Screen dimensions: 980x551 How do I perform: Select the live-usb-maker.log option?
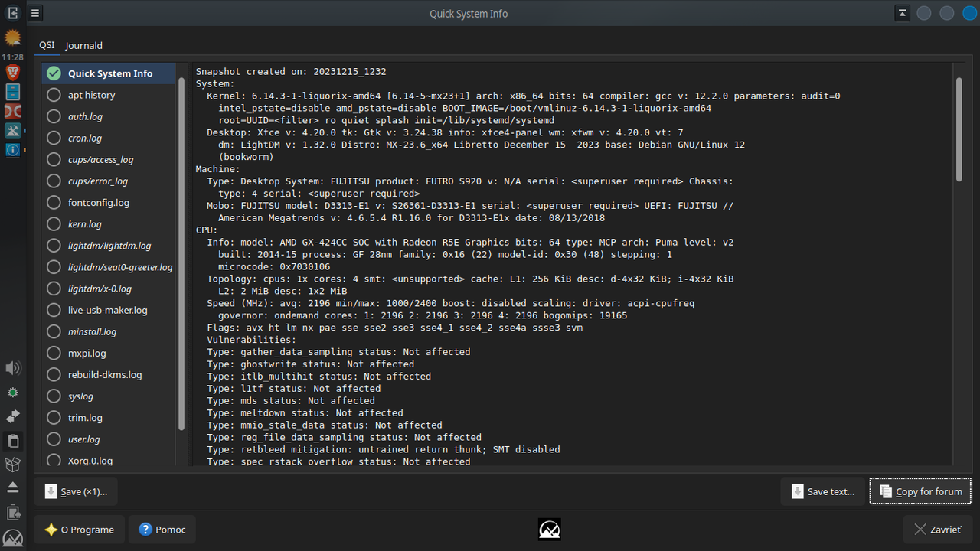[x=109, y=310]
